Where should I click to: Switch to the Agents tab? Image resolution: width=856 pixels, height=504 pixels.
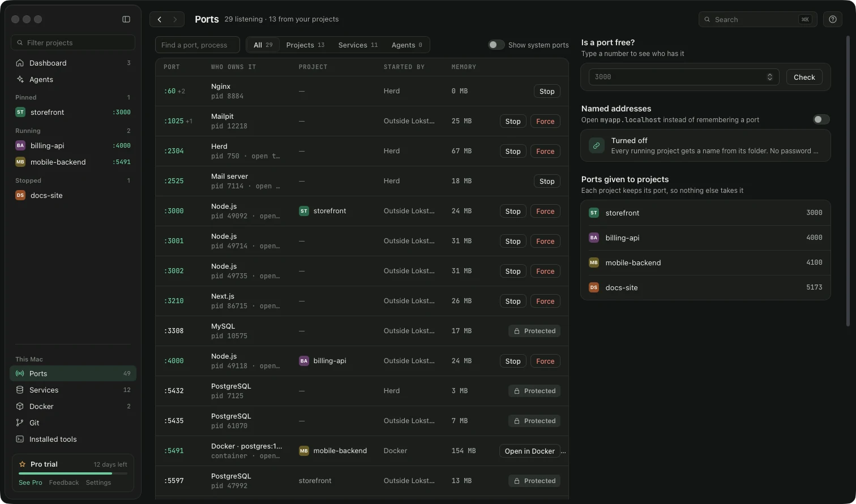coord(406,45)
